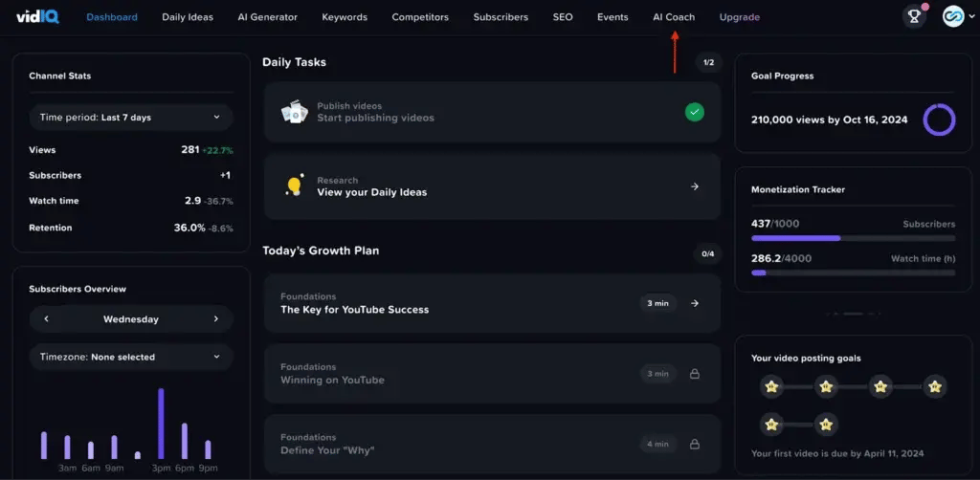Click the first star in video posting goals
980x480 pixels.
[x=771, y=386]
